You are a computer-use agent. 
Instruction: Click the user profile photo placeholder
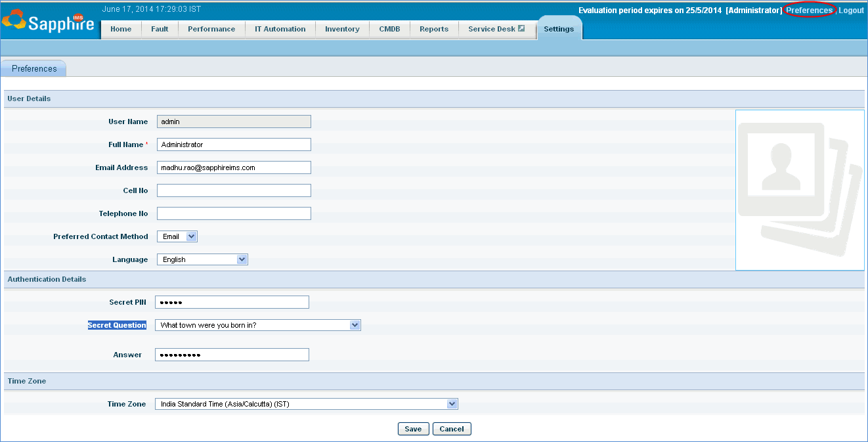click(x=799, y=190)
